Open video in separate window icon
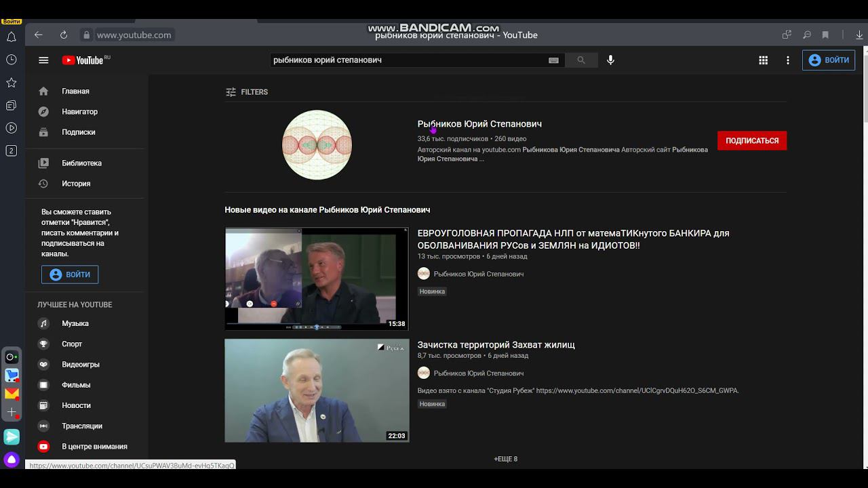 (787, 35)
